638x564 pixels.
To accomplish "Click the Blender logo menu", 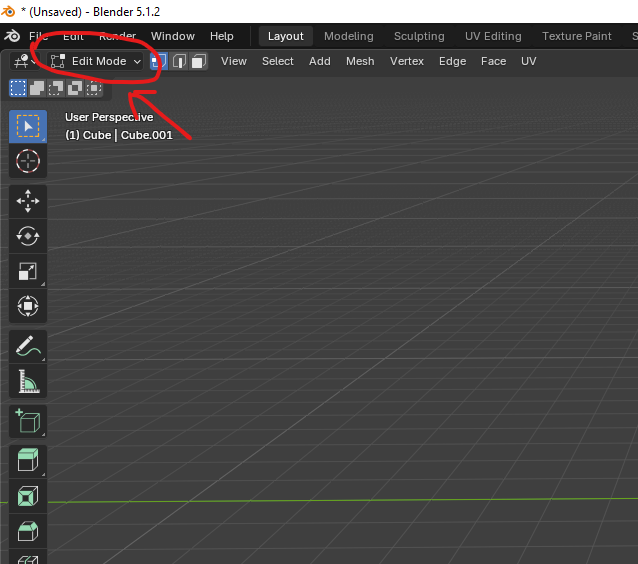I will click(12, 36).
